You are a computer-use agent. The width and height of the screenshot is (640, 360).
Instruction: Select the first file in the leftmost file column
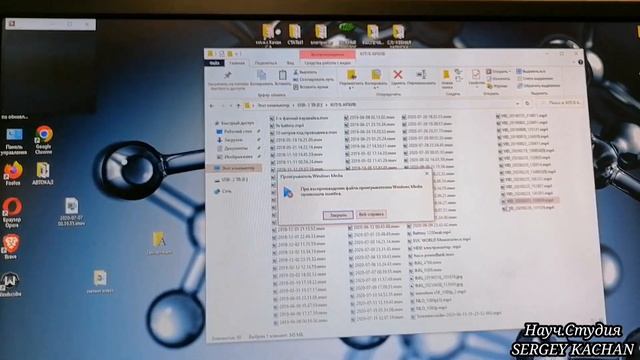click(299, 118)
